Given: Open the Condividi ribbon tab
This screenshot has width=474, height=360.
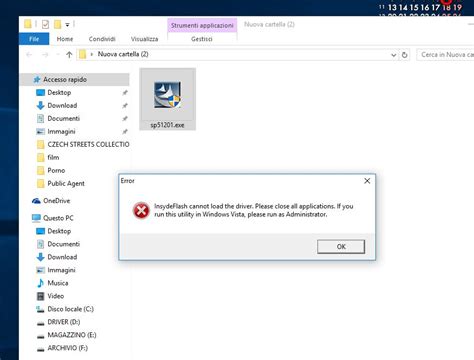Looking at the screenshot, I should [x=102, y=39].
